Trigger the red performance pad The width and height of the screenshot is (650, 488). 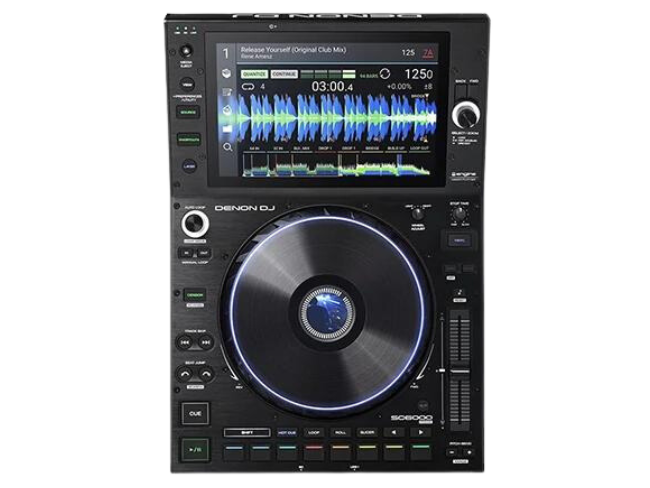pos(314,452)
